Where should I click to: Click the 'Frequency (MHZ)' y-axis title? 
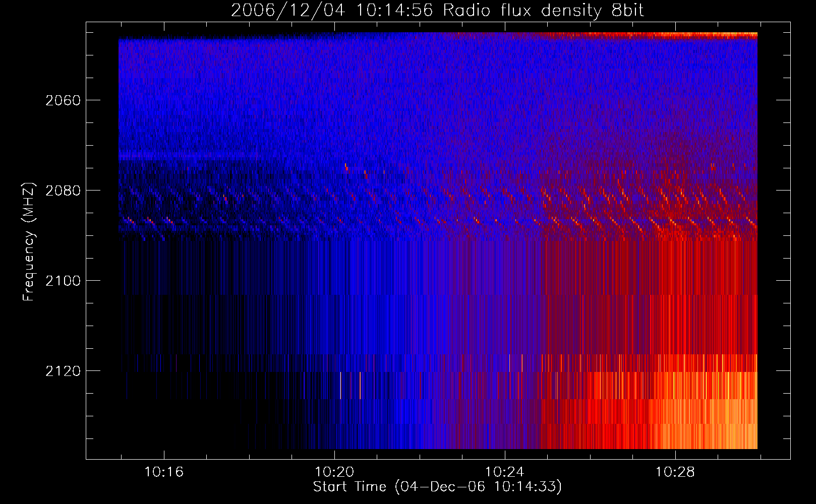point(29,242)
